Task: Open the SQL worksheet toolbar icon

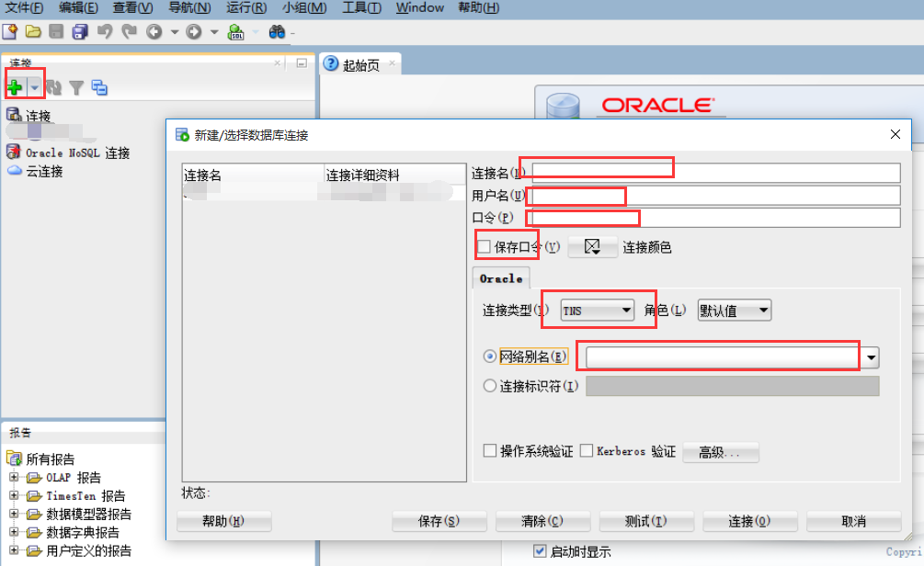Action: (236, 32)
